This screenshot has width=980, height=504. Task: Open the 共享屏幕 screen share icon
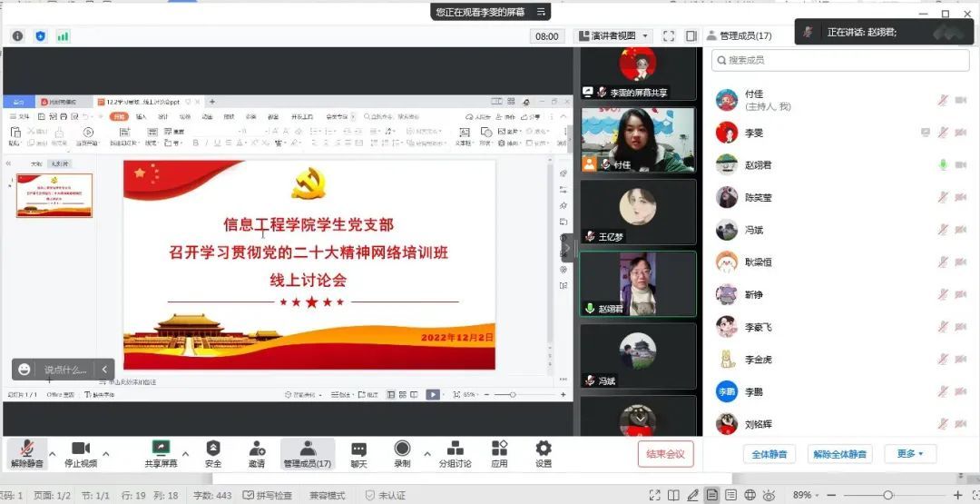161,449
